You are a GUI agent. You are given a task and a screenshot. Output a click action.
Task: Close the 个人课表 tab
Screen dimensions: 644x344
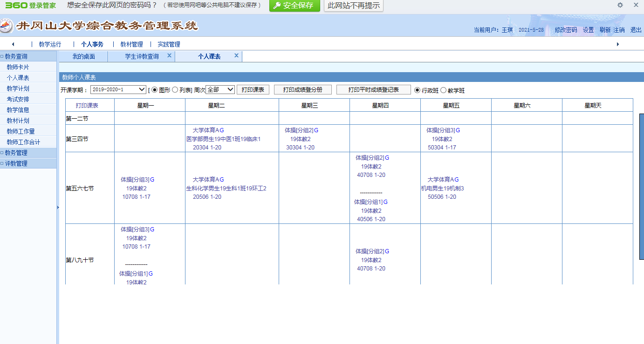(236, 56)
